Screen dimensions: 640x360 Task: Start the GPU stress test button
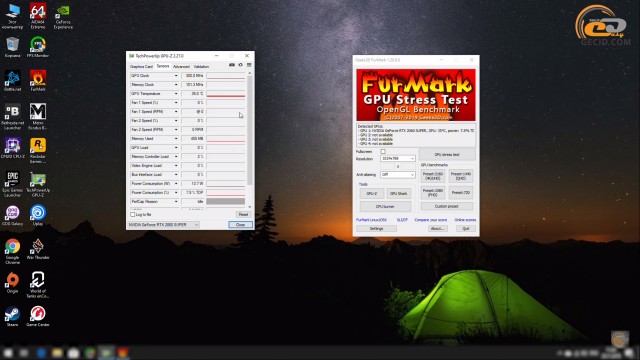point(447,155)
